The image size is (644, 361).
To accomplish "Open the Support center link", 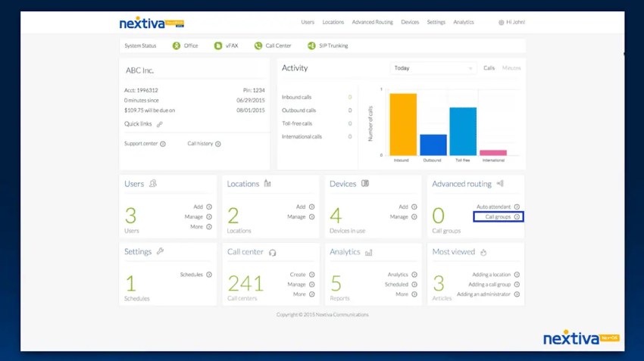I will pyautogui.click(x=145, y=144).
